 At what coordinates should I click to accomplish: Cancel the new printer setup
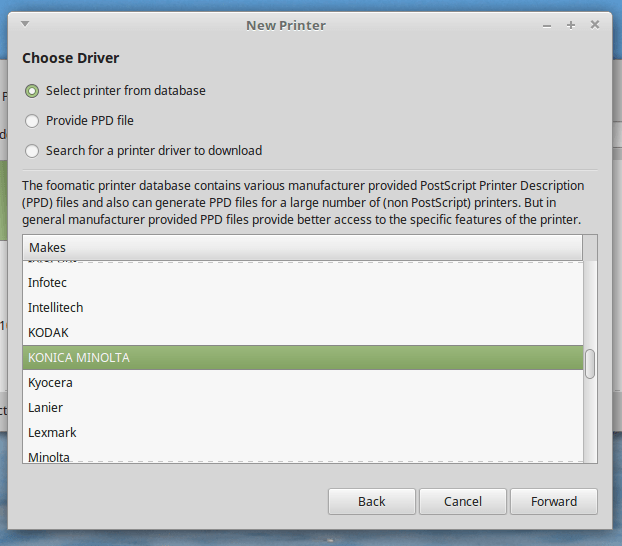[463, 502]
